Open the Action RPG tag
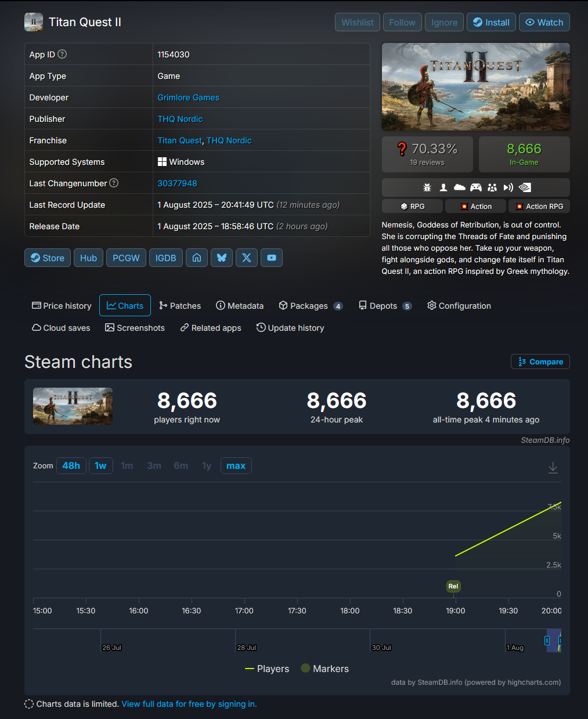Screen dimensions: 588x719 539,206
